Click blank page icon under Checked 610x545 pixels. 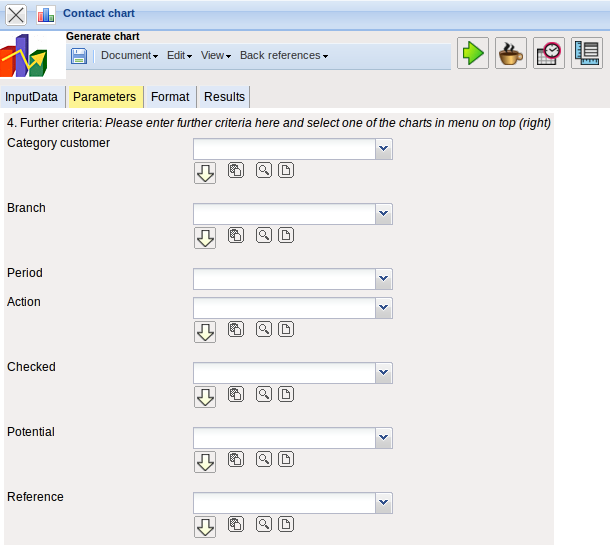point(286,394)
